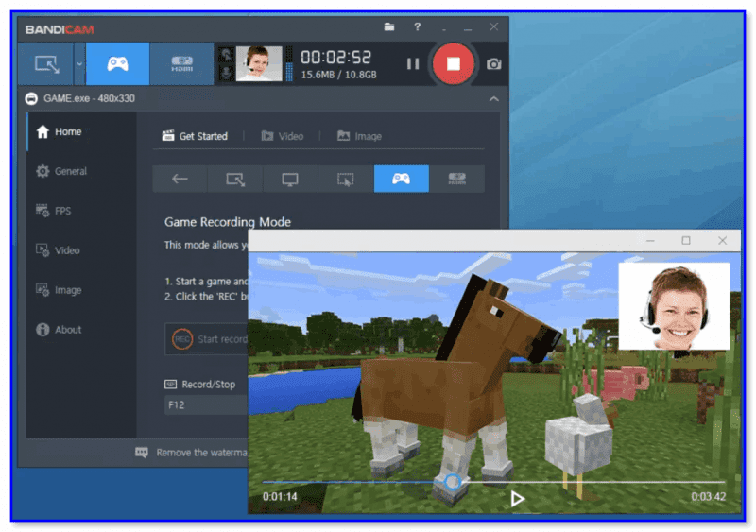Collapse the Bandicam panel with chevron
The width and height of the screenshot is (756, 532).
tap(493, 99)
